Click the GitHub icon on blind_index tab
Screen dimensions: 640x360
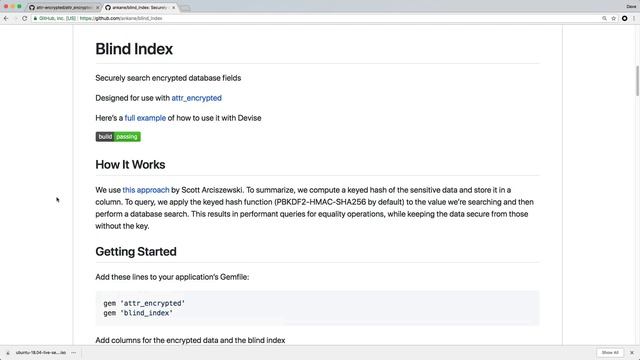coord(108,8)
